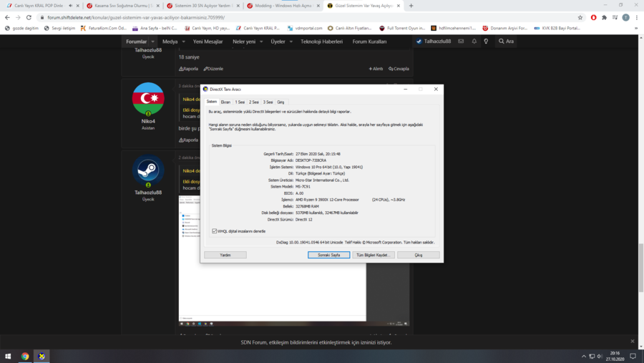The width and height of the screenshot is (644, 363).
Task: Expand the Neler yeni dropdown arrow
Action: pyautogui.click(x=261, y=42)
